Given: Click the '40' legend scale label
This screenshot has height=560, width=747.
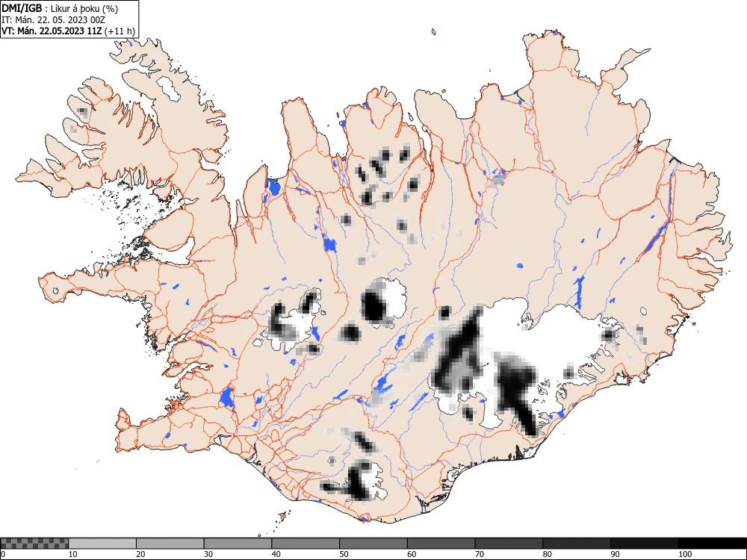Looking at the screenshot, I should [276, 554].
